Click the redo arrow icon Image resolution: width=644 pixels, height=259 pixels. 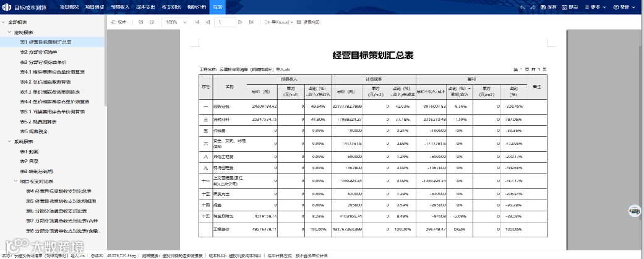(x=533, y=7)
